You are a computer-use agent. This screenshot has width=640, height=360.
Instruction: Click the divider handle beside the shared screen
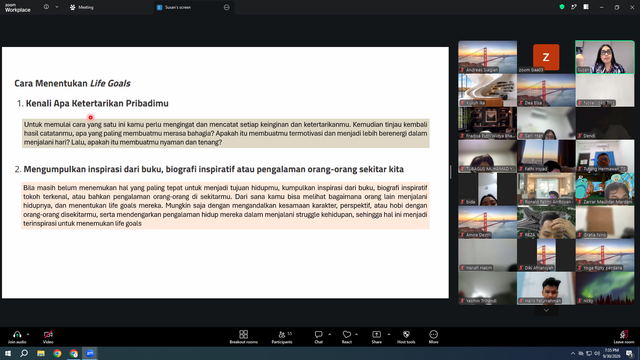451,172
